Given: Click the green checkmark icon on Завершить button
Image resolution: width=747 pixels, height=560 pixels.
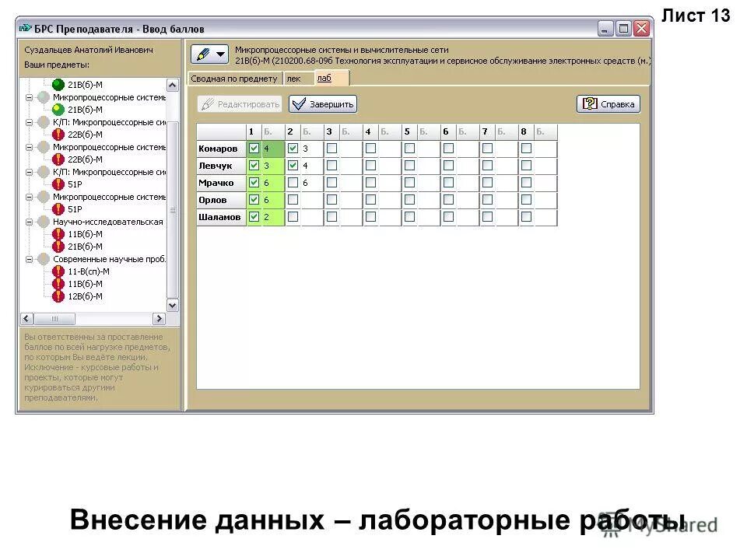Looking at the screenshot, I should click(x=298, y=104).
